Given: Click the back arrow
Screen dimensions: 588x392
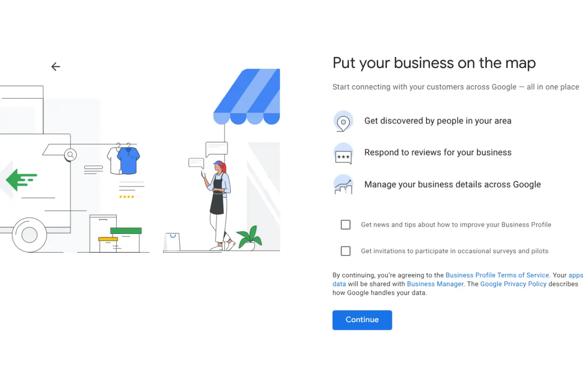Looking at the screenshot, I should 56,67.
